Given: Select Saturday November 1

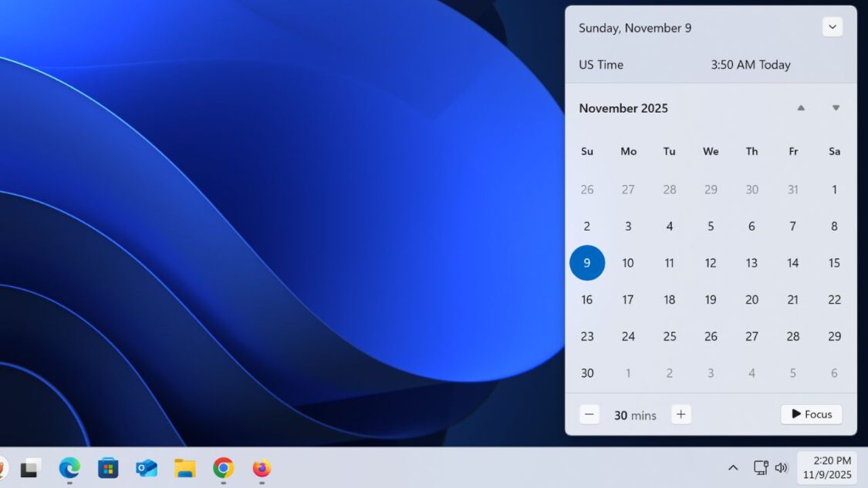Looking at the screenshot, I should tap(834, 189).
